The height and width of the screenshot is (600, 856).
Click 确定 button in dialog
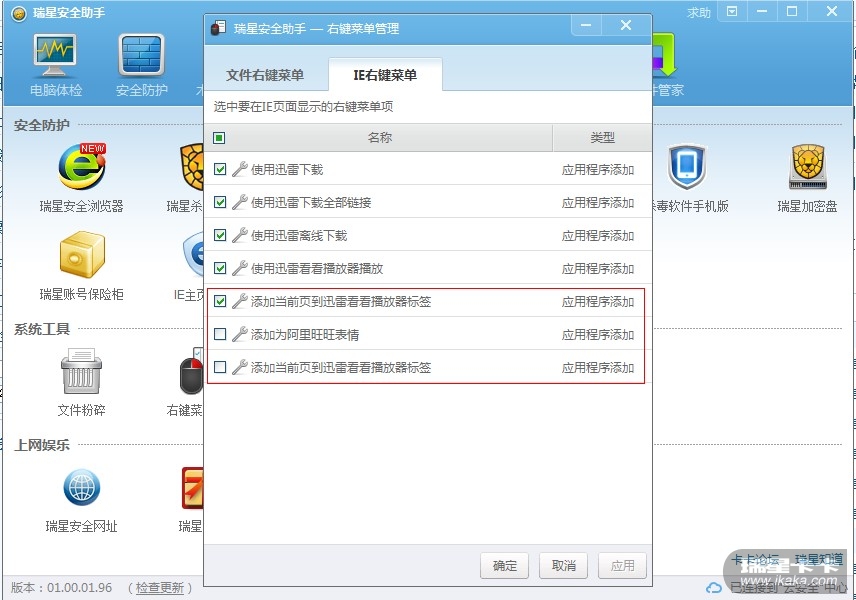click(504, 566)
